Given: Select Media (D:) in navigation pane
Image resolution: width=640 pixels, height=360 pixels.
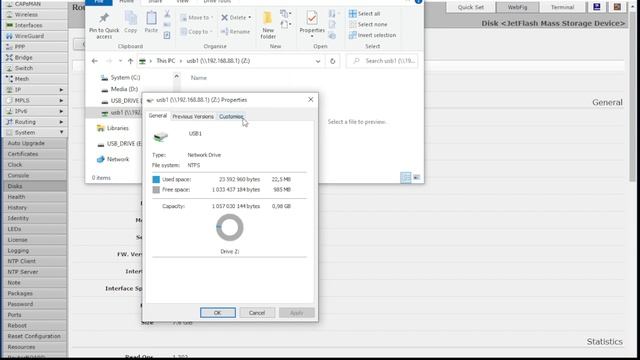Looking at the screenshot, I should click(120, 89).
